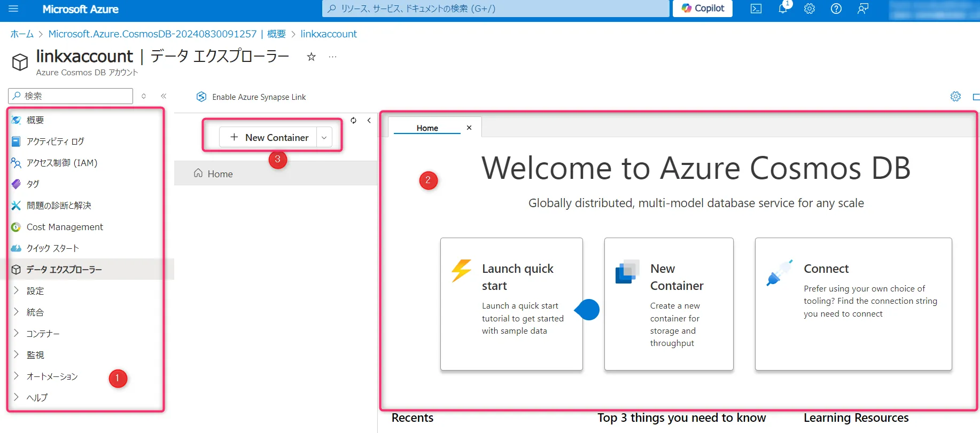The height and width of the screenshot is (433, 980).
Task: Open Data Explorer settings gear
Action: pyautogui.click(x=955, y=97)
